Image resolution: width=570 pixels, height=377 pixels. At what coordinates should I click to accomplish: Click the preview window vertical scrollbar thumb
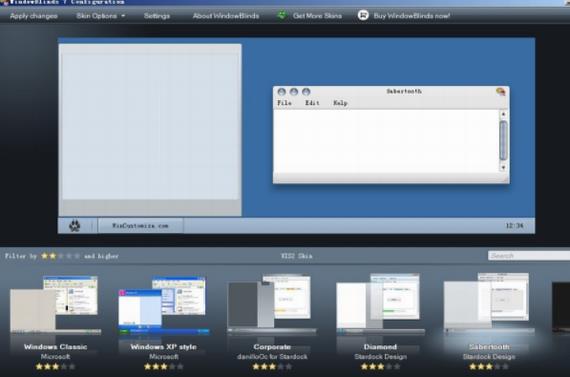[503, 141]
